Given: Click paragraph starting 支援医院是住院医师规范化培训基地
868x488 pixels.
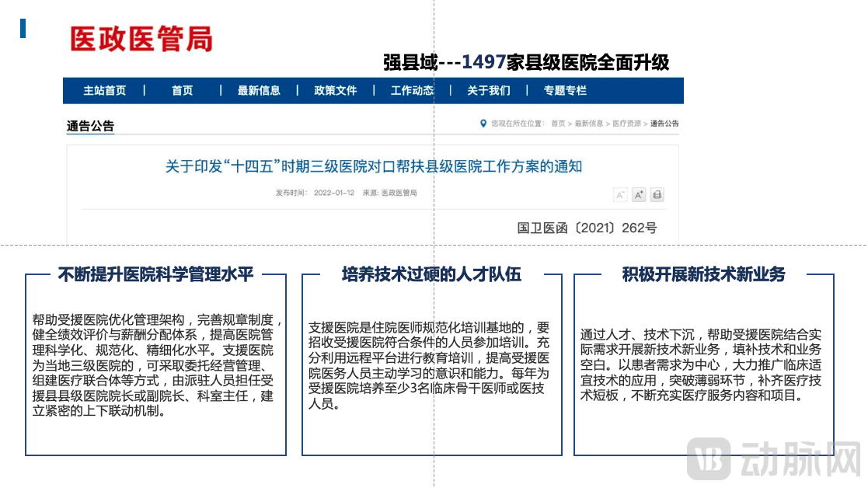Looking at the screenshot, I should point(429,365).
